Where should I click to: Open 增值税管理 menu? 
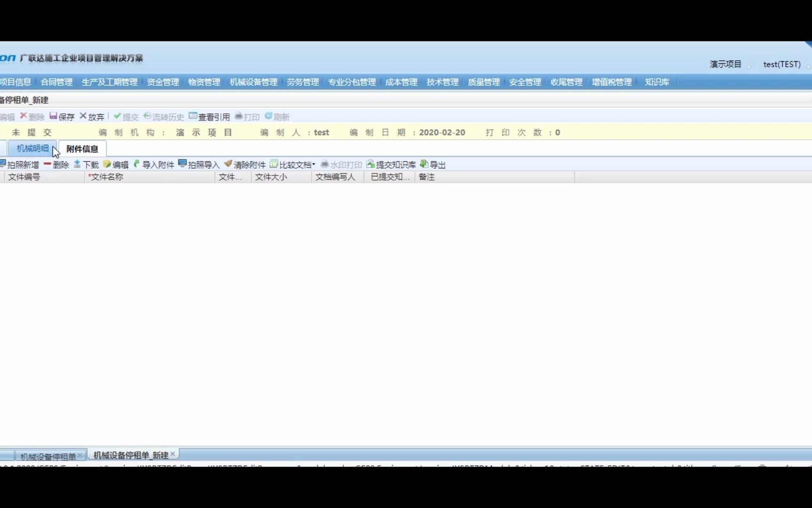coord(612,82)
